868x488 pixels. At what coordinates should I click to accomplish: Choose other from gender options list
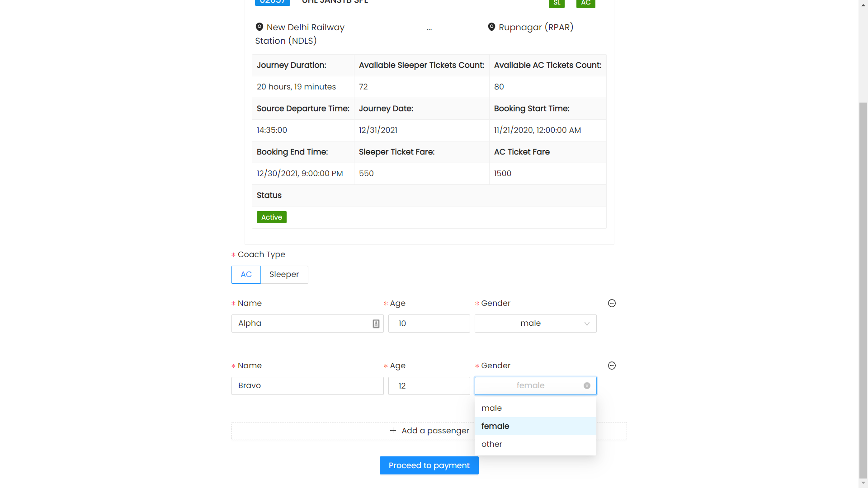tap(491, 444)
